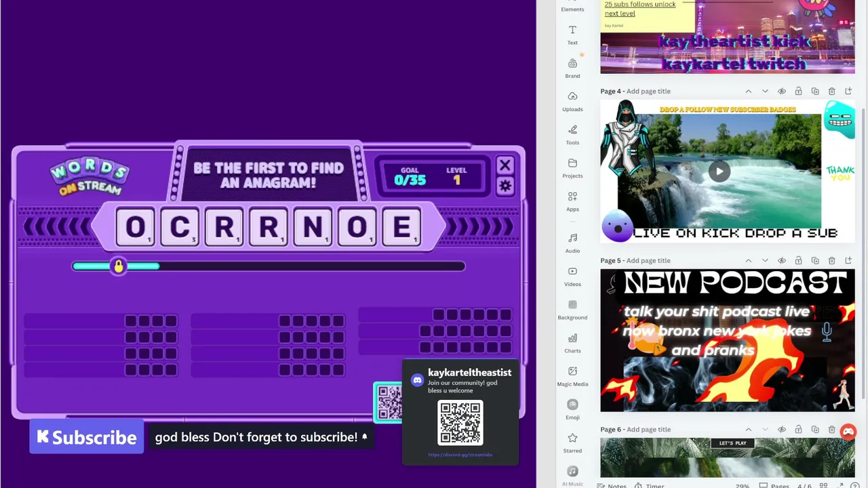Open grid view in bottom bar
The width and height of the screenshot is (868, 488).
click(823, 485)
